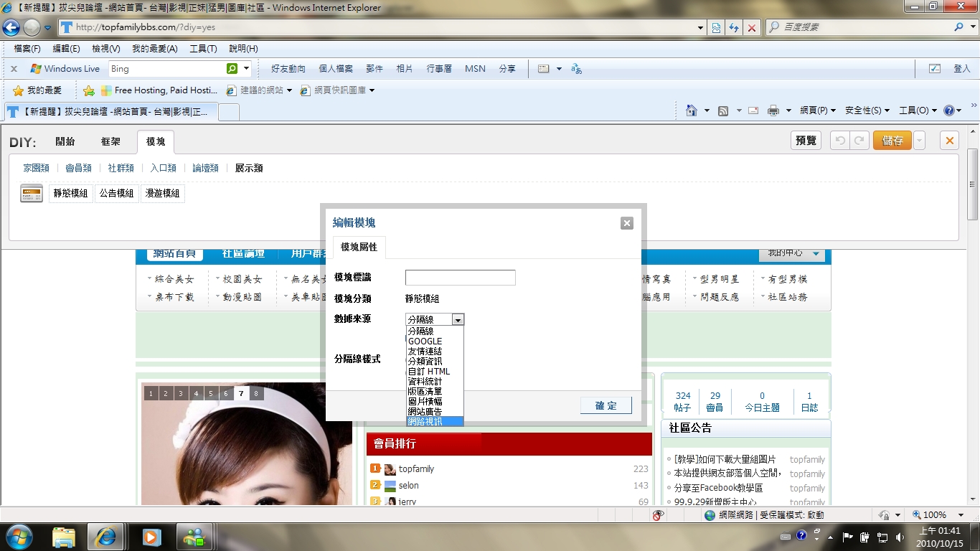Screen dimensions: 980x551
Task: Click the DIY undo arrow icon
Action: pos(841,141)
